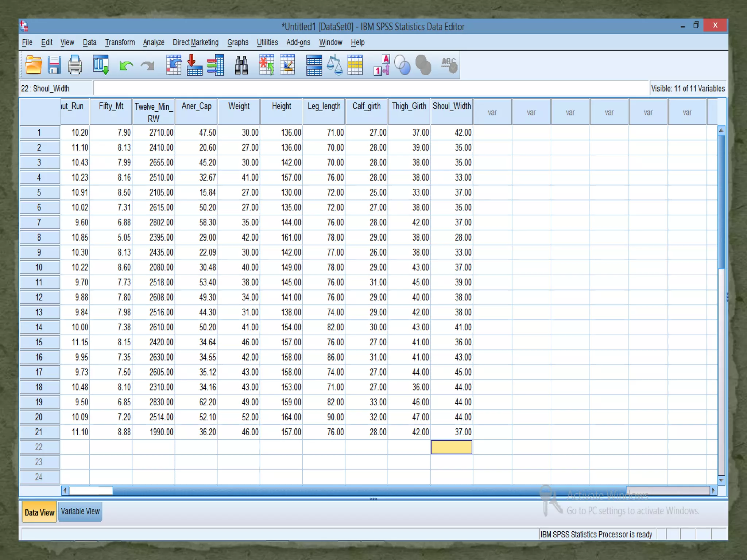The height and width of the screenshot is (560, 747).
Task: Click the vertical scrollbar down arrow
Action: 721,480
